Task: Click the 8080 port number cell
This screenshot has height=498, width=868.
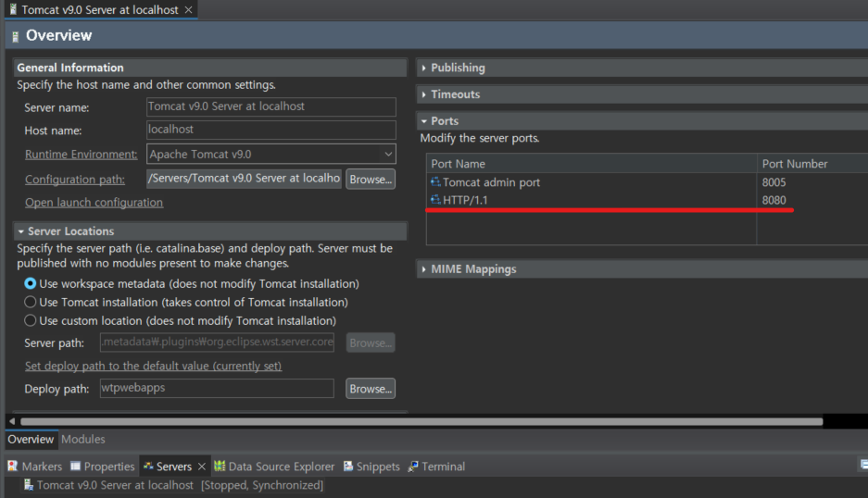Action: click(x=774, y=200)
